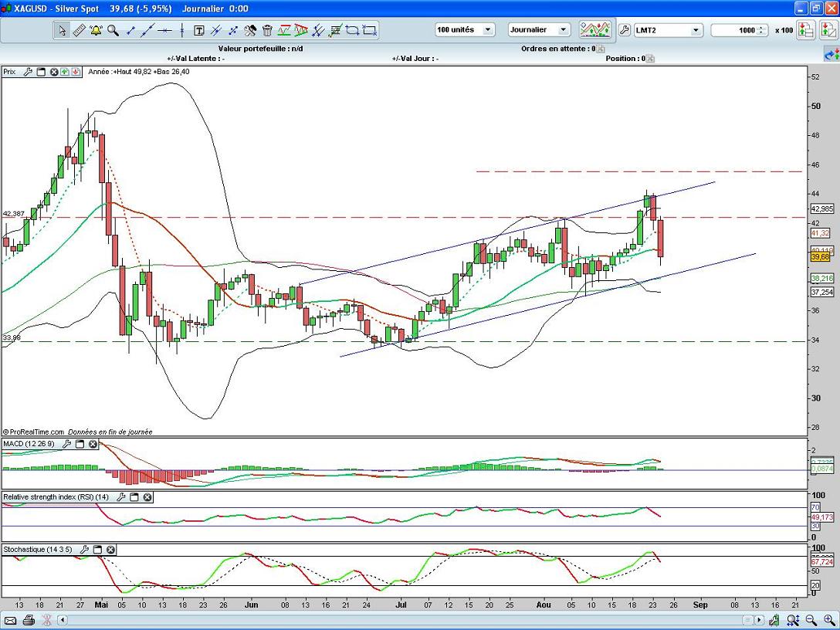Click the printer icon to print chart
The image size is (840, 630).
tap(29, 620)
